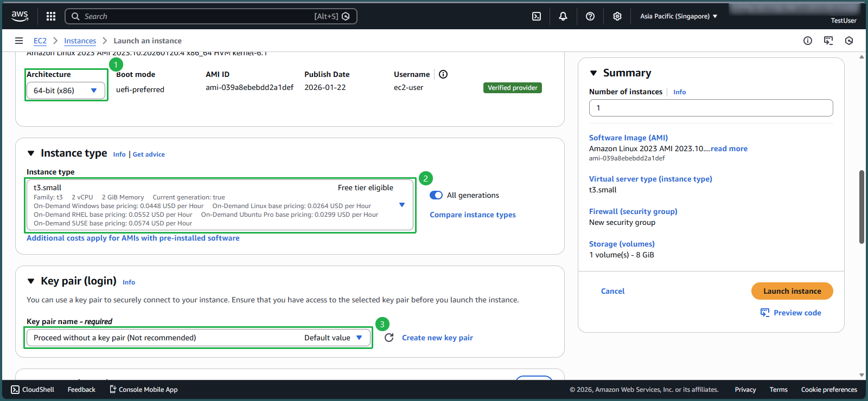This screenshot has width=868, height=401.
Task: Open Compare instance types
Action: (x=473, y=215)
